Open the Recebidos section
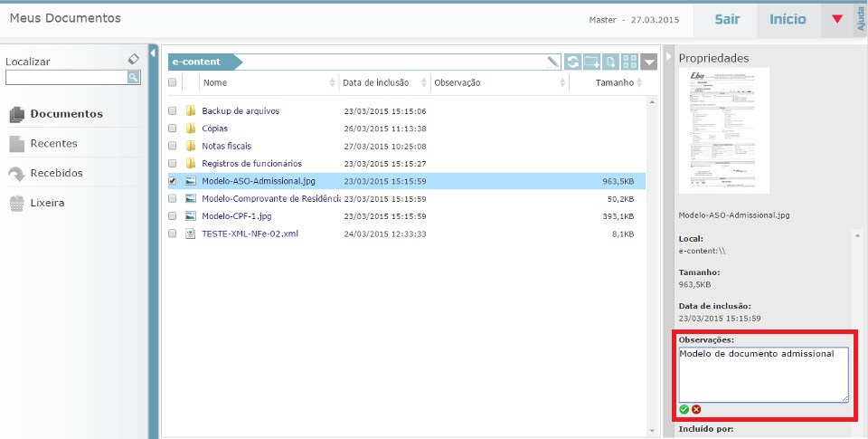This screenshot has width=868, height=439. [56, 173]
